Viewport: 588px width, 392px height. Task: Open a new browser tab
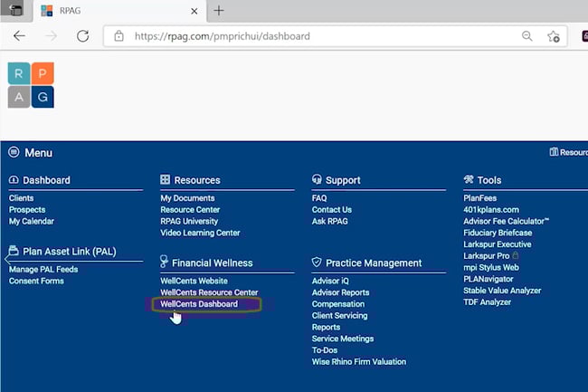click(x=219, y=11)
